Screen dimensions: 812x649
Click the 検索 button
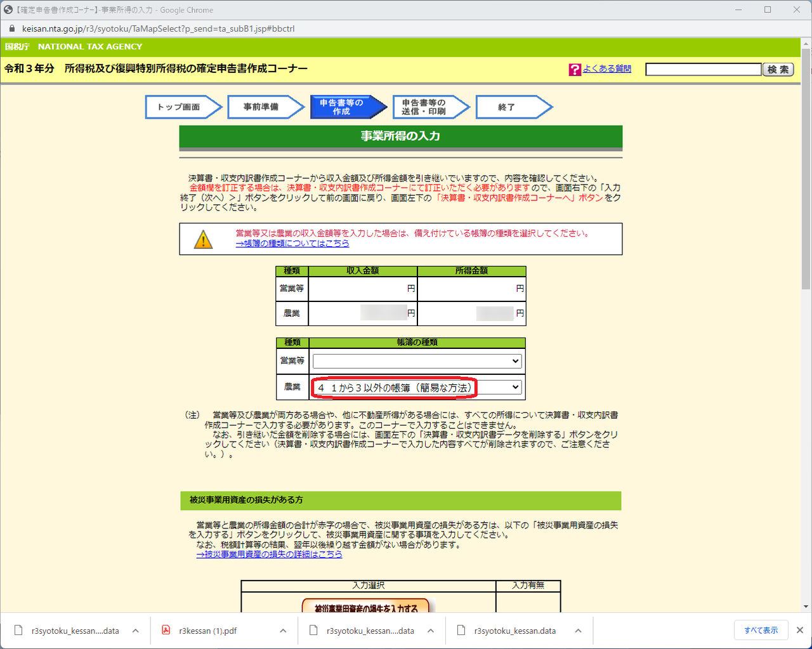778,70
